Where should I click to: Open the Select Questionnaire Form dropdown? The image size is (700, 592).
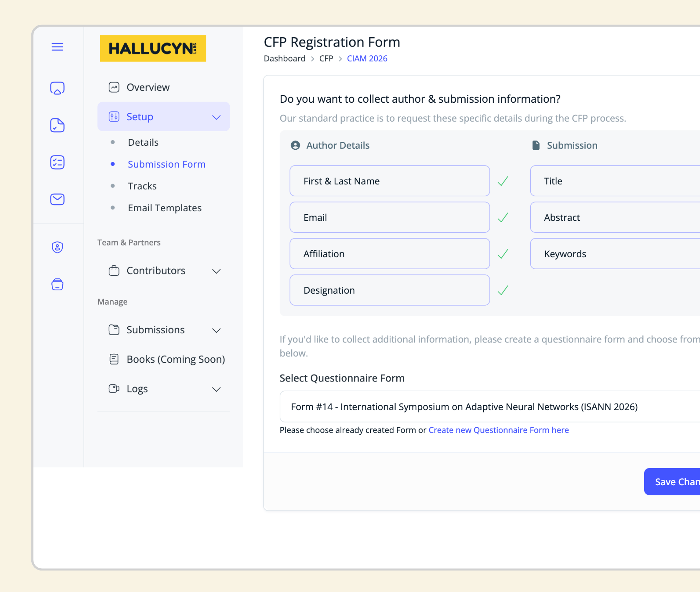tap(489, 407)
